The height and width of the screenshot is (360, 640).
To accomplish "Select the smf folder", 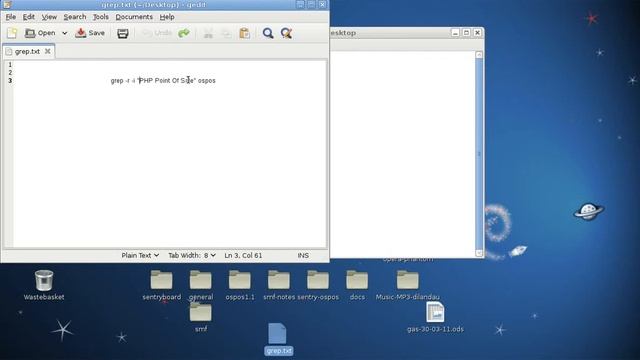I will tap(200, 318).
